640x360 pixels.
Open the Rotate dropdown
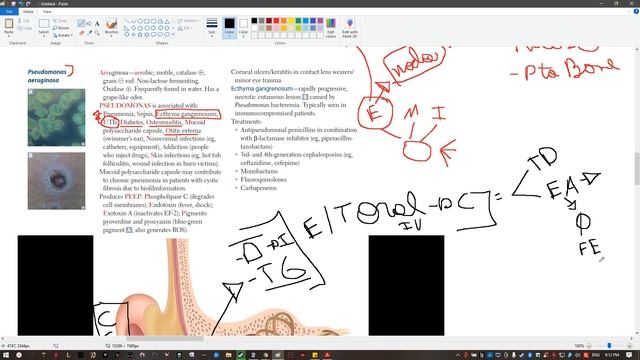63,36
